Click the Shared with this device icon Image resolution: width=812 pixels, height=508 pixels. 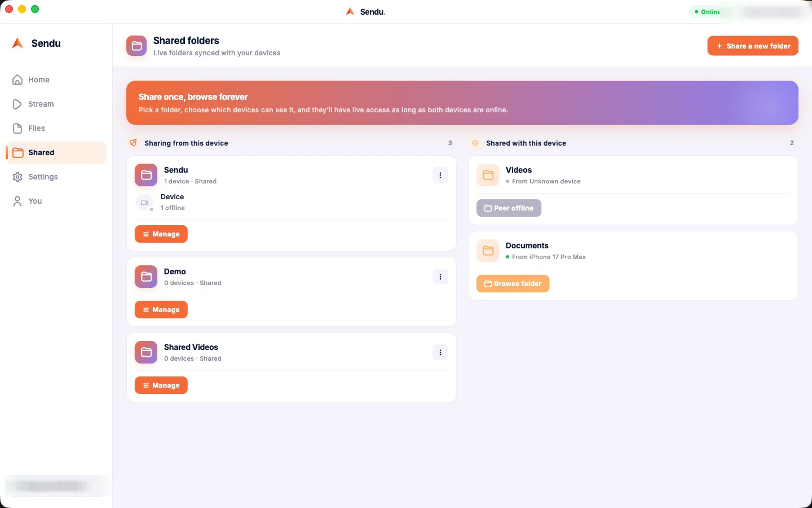475,143
